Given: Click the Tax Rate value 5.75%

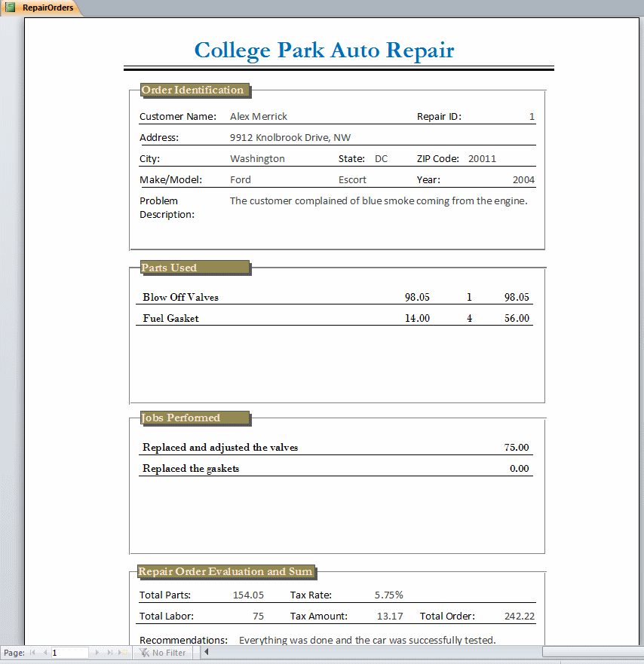Looking at the screenshot, I should pos(388,595).
